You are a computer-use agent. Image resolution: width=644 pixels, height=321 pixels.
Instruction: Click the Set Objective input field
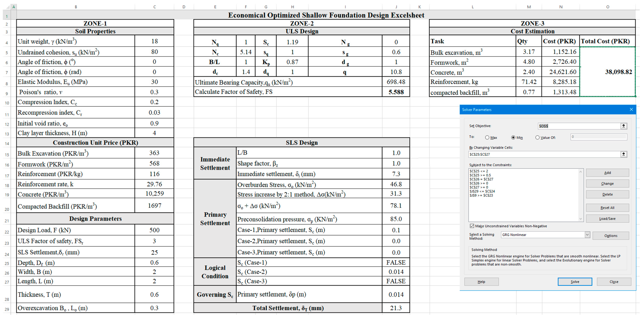point(579,126)
